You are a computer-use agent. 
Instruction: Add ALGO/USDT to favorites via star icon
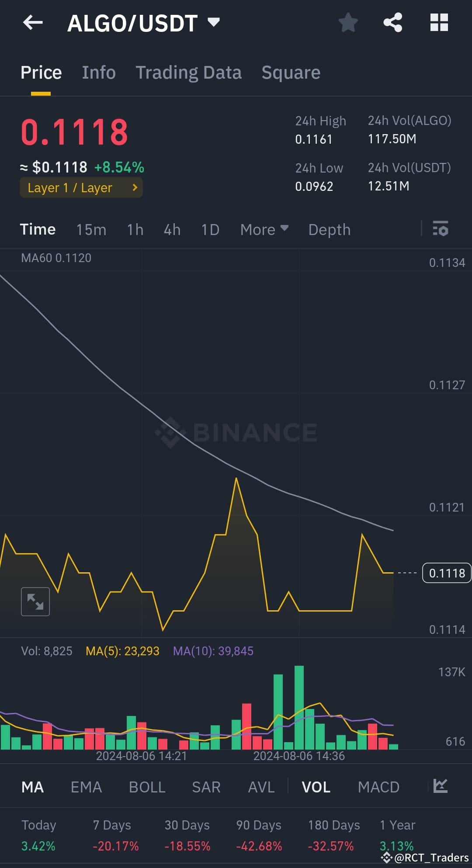coord(348,23)
